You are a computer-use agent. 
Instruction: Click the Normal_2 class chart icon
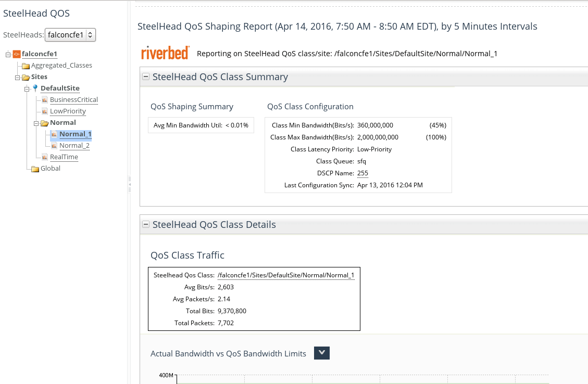click(54, 146)
